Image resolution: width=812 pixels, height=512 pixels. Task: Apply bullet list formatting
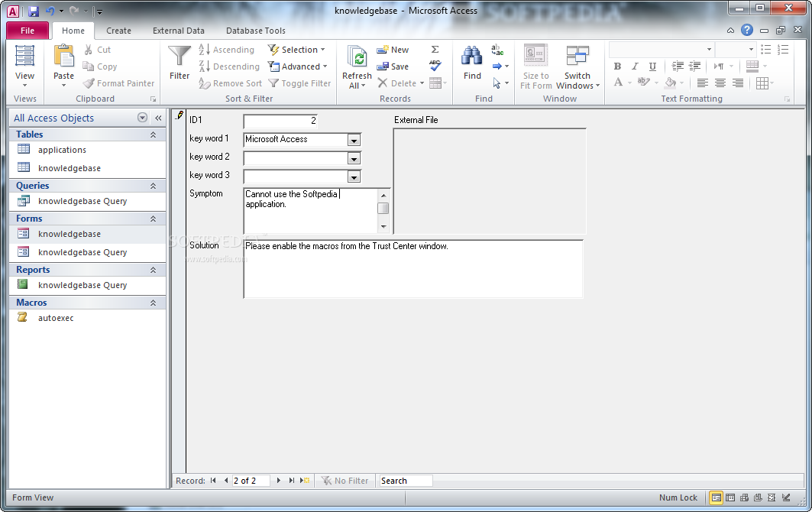coord(766,49)
